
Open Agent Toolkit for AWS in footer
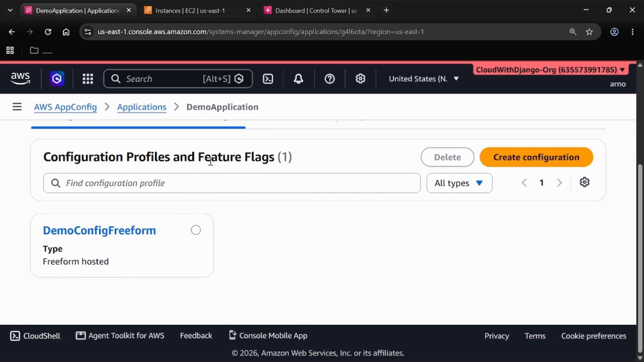pos(120,336)
